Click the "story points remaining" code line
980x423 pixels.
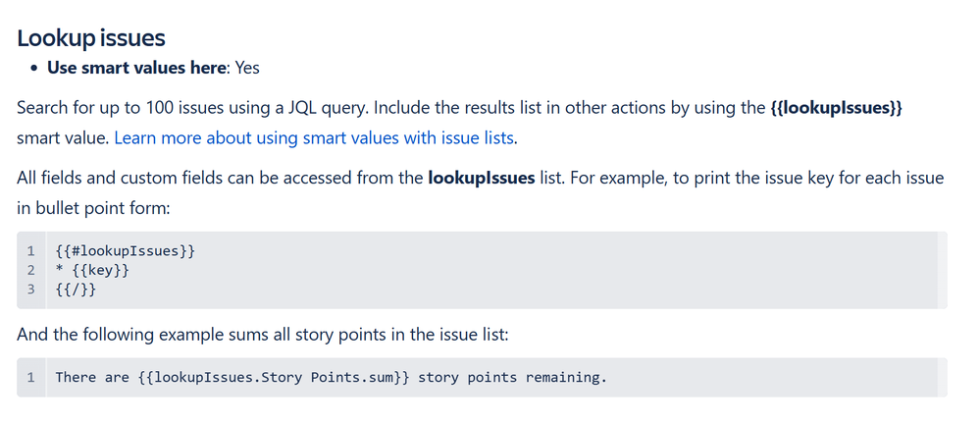332,377
